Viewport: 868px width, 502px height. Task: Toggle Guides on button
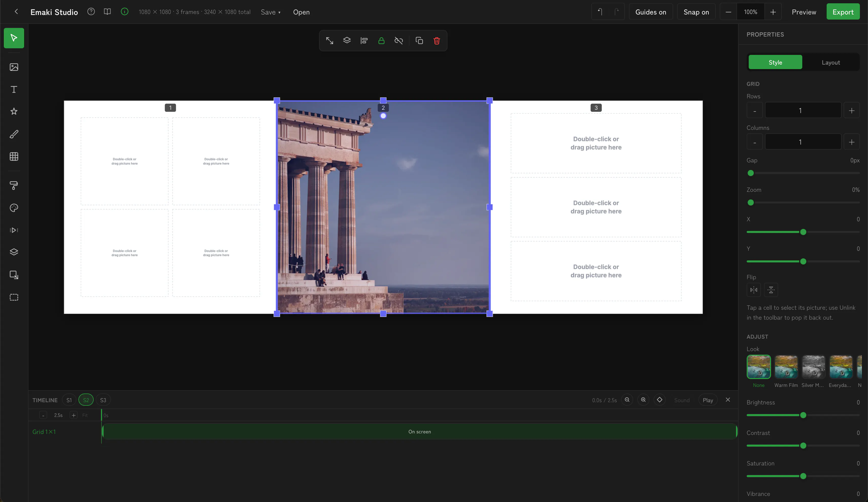651,12
